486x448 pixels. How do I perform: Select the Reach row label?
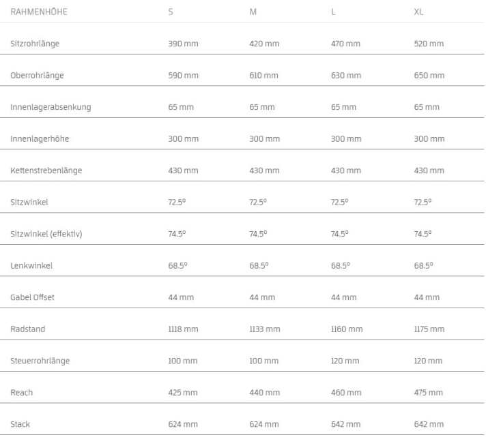pos(22,393)
